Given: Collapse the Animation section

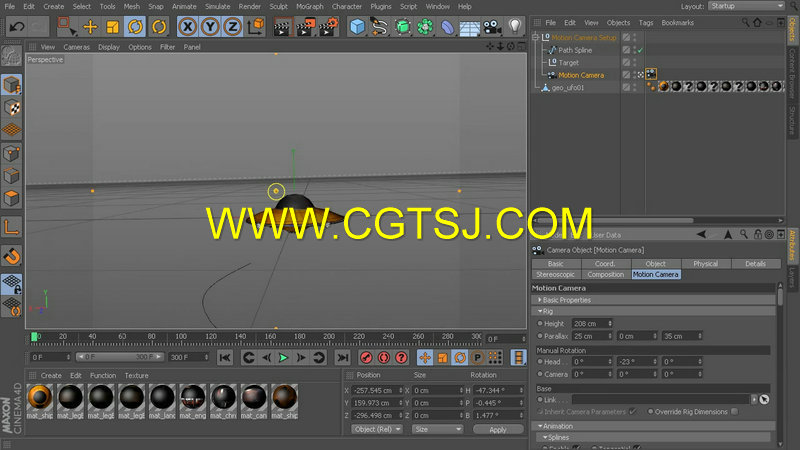Looking at the screenshot, I should 540,426.
